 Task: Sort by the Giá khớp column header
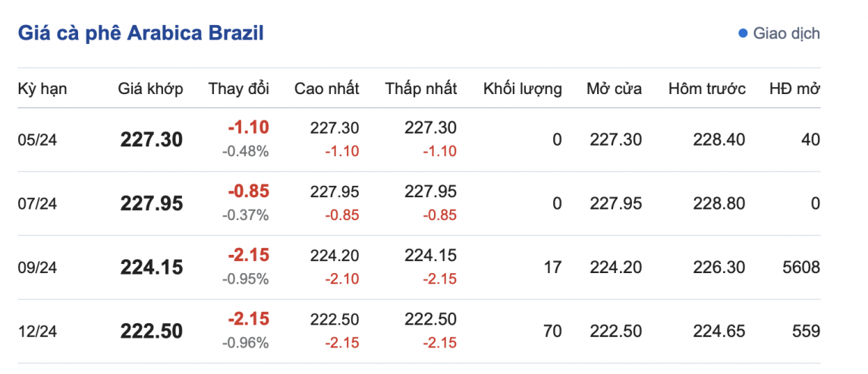click(150, 89)
